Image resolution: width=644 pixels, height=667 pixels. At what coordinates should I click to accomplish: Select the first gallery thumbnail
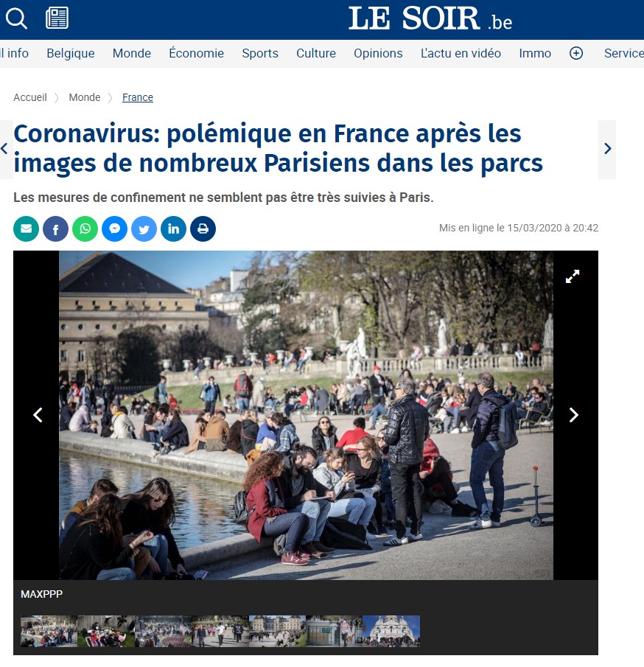[49, 631]
